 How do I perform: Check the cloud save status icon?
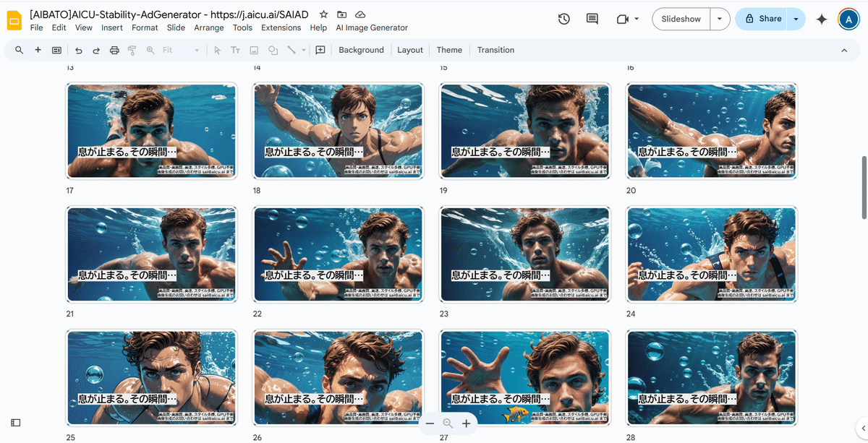click(x=360, y=14)
